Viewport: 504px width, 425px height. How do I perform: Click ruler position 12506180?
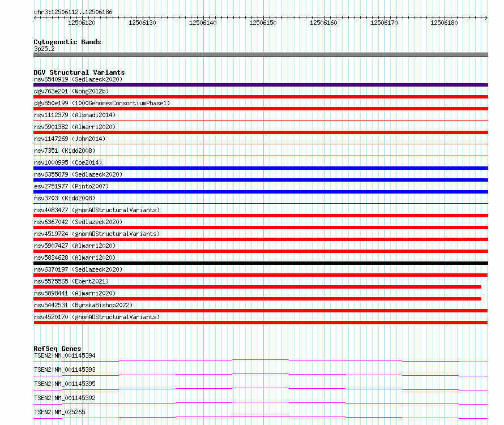444,23
